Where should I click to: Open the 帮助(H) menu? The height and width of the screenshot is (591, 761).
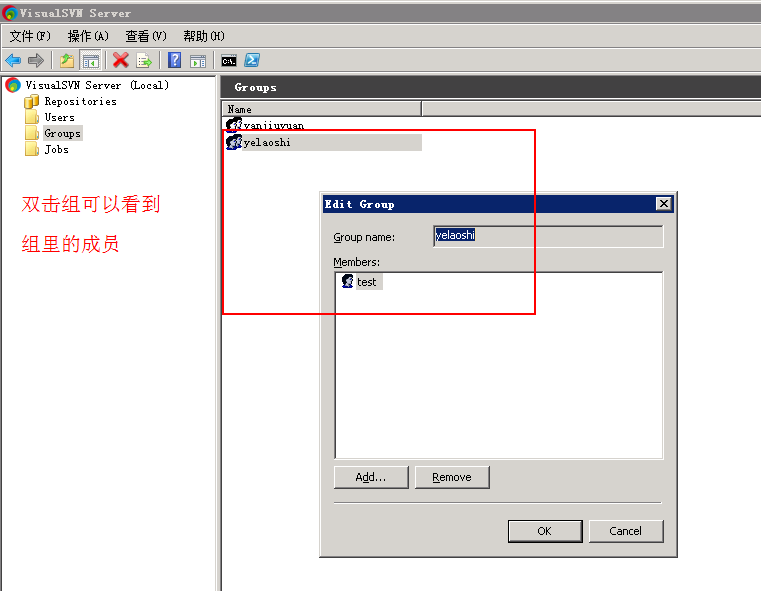pos(204,36)
